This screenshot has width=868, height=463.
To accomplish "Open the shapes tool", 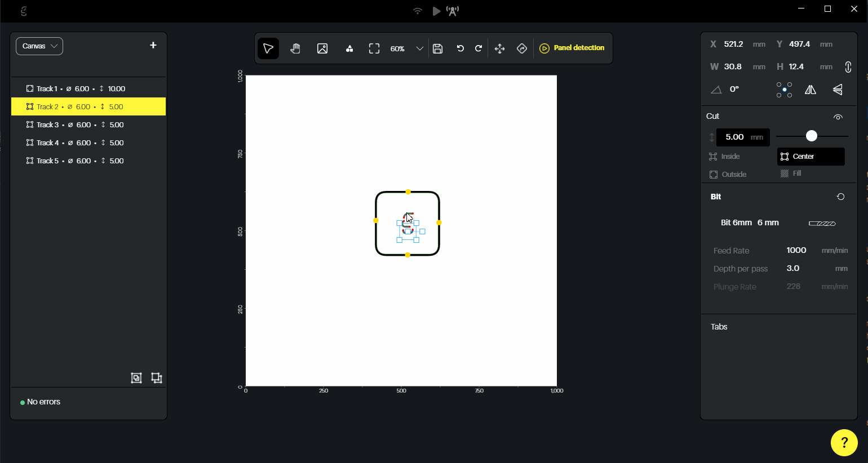I will click(349, 48).
